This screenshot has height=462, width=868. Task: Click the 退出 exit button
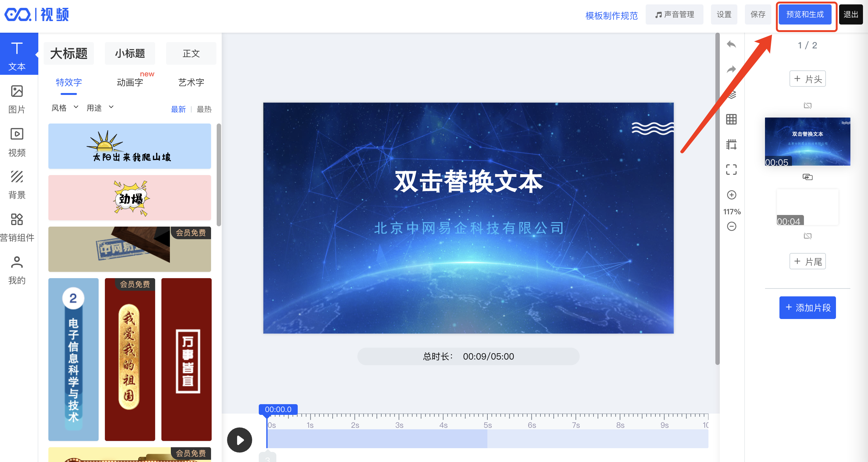pos(850,14)
